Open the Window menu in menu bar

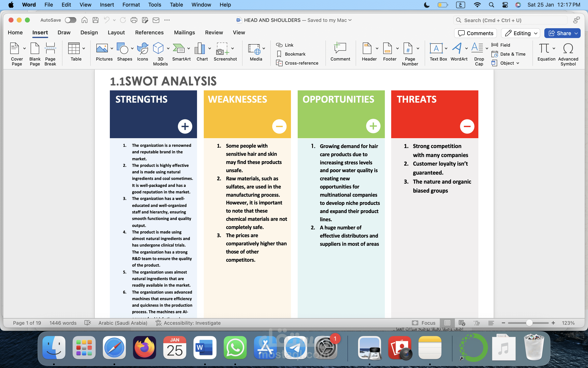(x=201, y=5)
